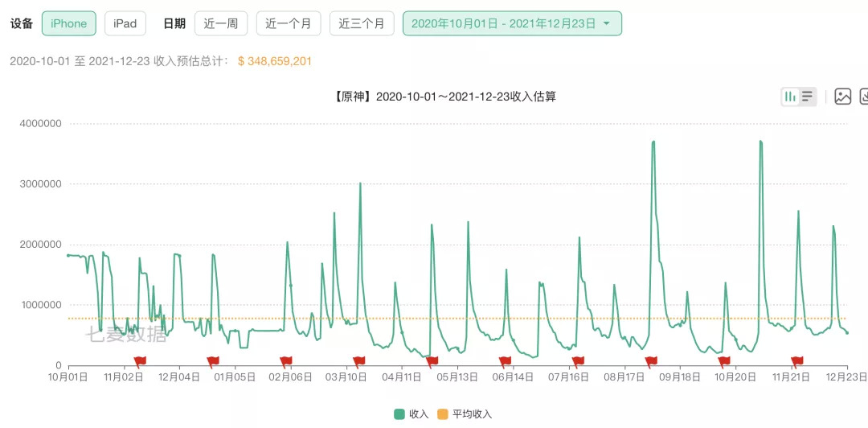Click red flag just after 07月16日

578,361
